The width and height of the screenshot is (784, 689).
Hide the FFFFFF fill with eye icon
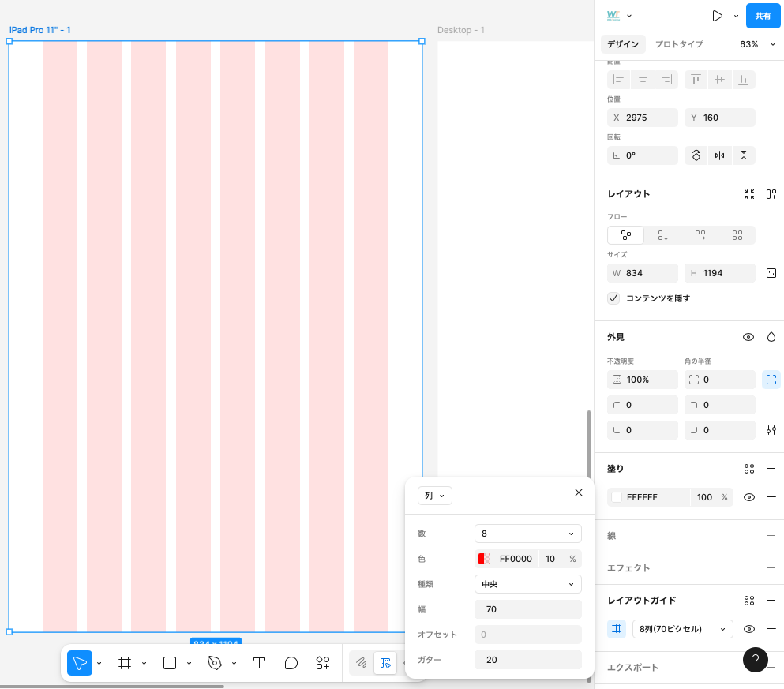tap(749, 497)
